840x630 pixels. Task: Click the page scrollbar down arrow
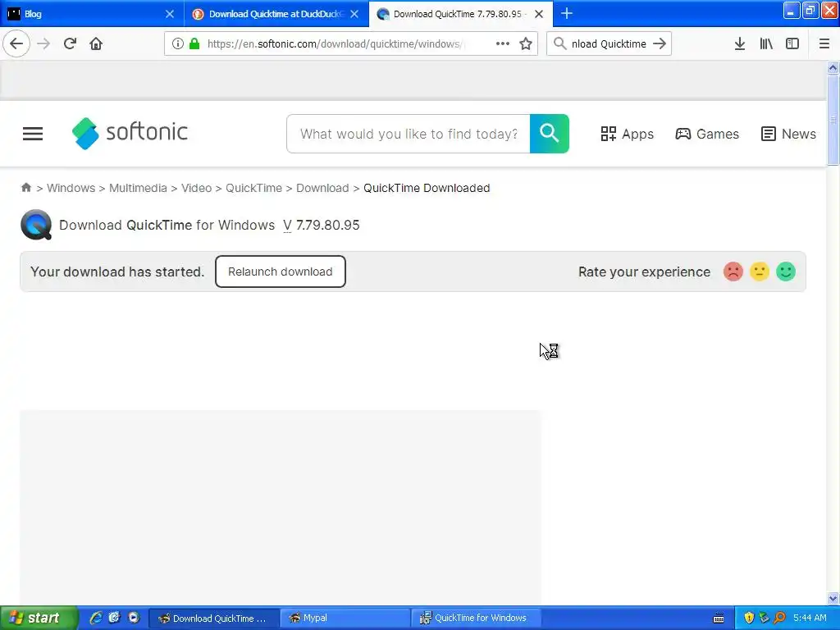click(833, 598)
